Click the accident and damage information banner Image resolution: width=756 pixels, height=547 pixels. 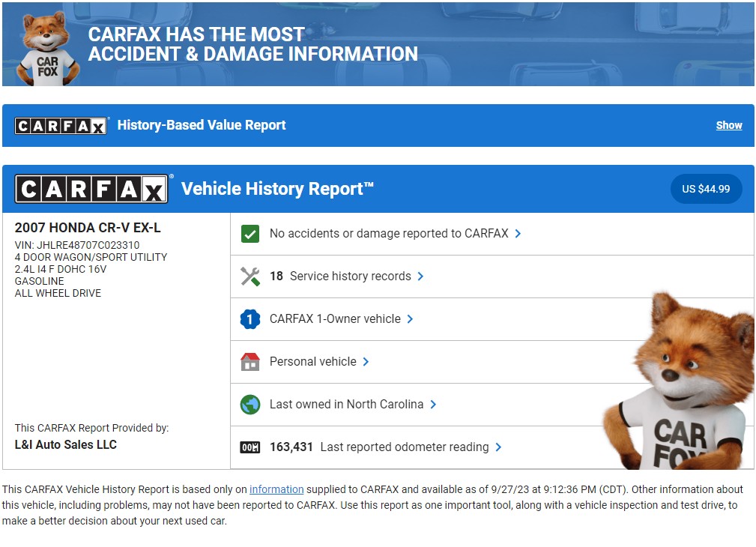(x=378, y=44)
